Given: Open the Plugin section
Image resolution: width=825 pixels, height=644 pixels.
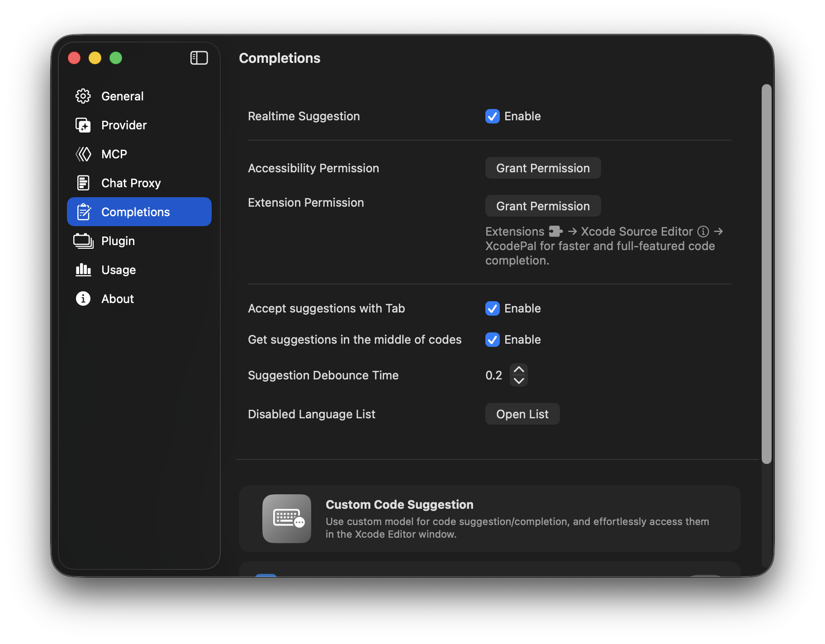Looking at the screenshot, I should pyautogui.click(x=139, y=241).
